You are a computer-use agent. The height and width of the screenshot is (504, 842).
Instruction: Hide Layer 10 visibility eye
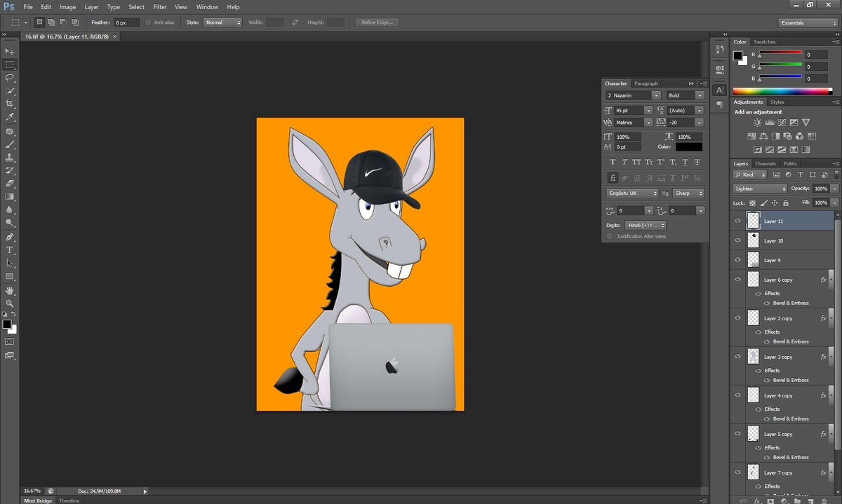tap(737, 240)
